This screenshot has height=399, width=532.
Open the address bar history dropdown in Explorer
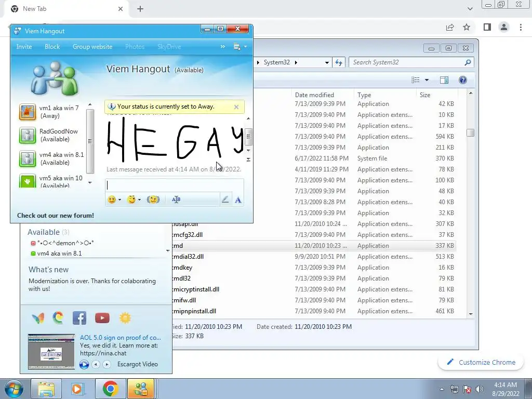(x=327, y=62)
